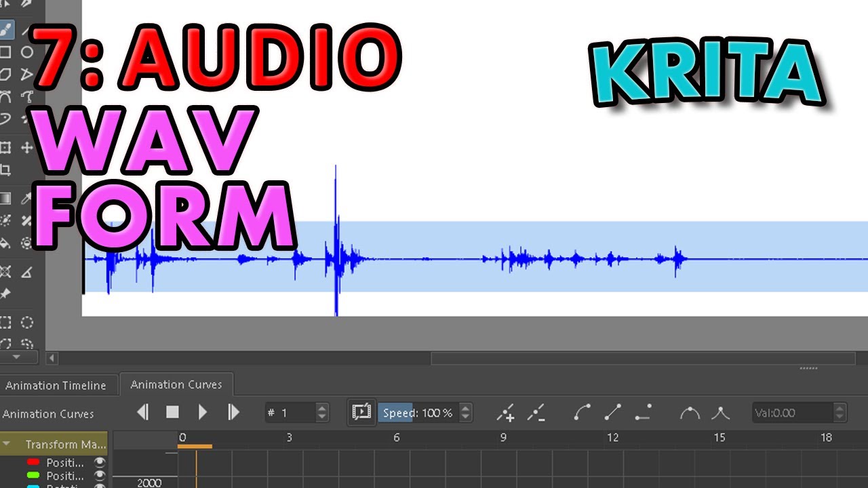Select the Bezier Curve tool

click(x=5, y=96)
